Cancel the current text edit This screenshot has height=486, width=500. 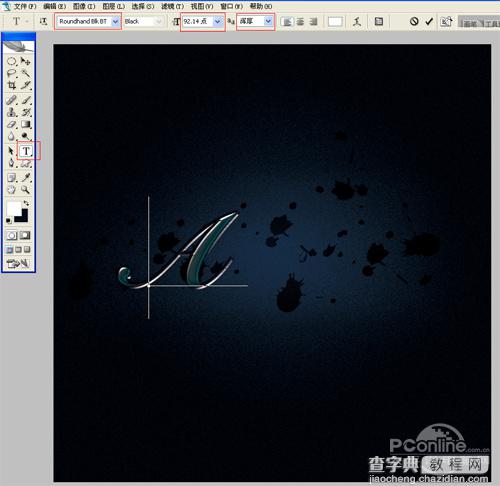coord(414,22)
